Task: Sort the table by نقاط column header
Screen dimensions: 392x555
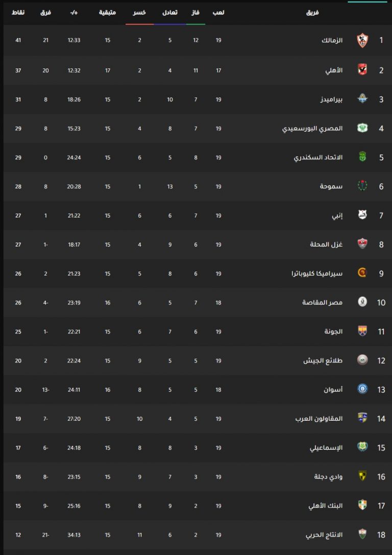Action: pos(18,13)
